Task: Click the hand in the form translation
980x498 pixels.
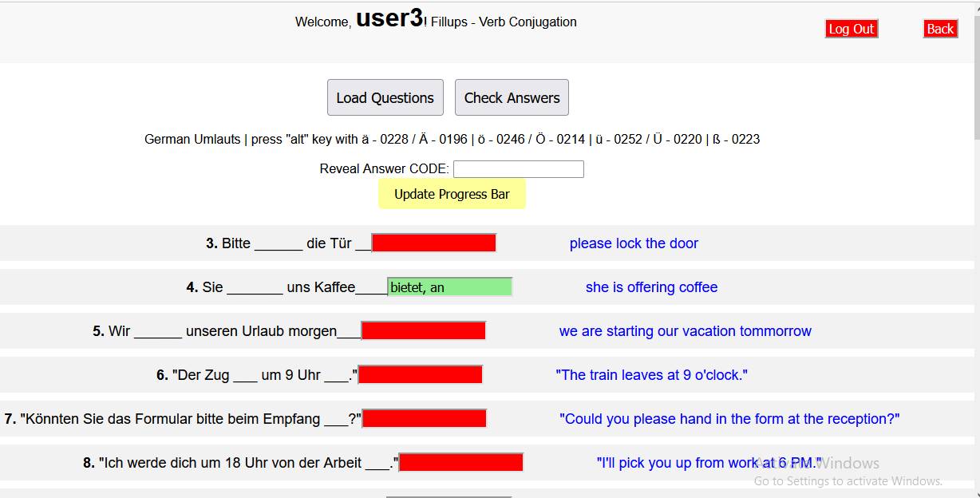Action: click(729, 419)
